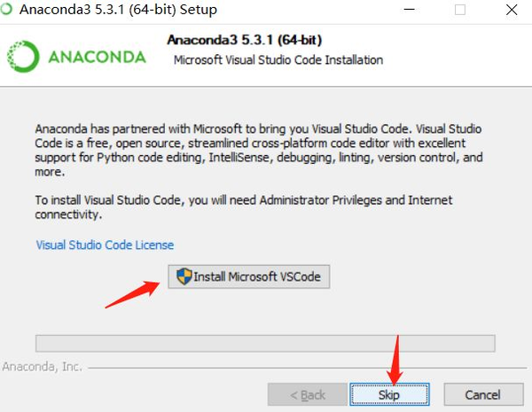The height and width of the screenshot is (412, 532).
Task: Close the Anaconda3 Setup window
Action: point(512,10)
